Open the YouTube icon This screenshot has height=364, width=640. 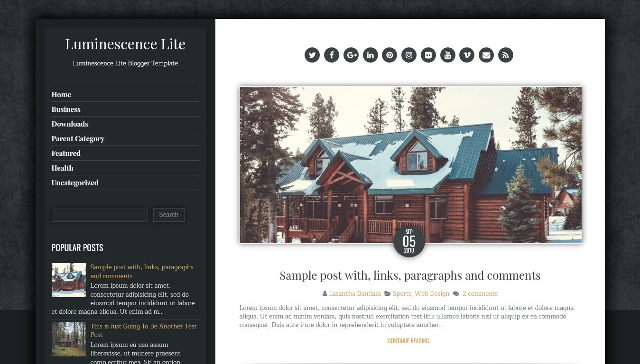pos(448,55)
